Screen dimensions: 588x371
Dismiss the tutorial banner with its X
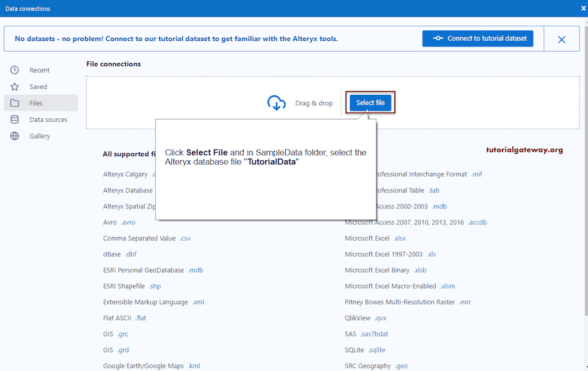pos(562,38)
